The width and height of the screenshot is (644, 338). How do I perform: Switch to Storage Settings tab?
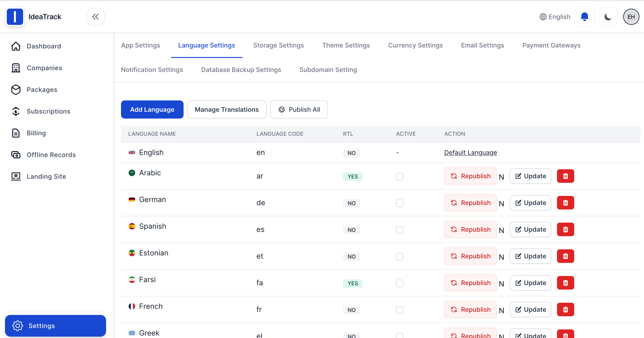278,45
